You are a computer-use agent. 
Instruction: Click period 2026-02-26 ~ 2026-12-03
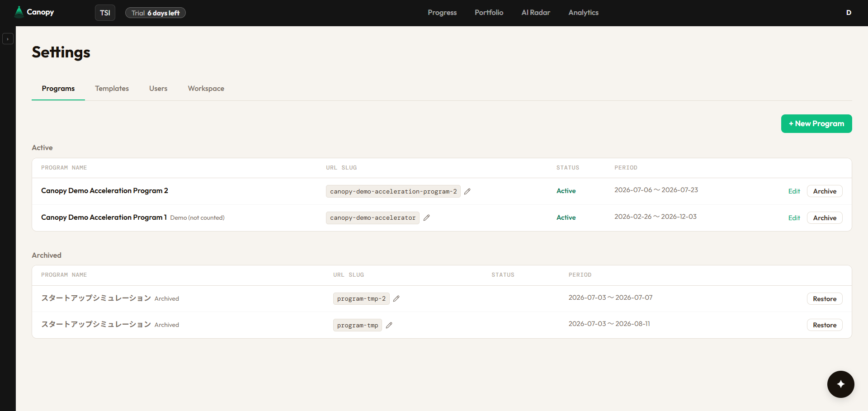click(x=656, y=217)
